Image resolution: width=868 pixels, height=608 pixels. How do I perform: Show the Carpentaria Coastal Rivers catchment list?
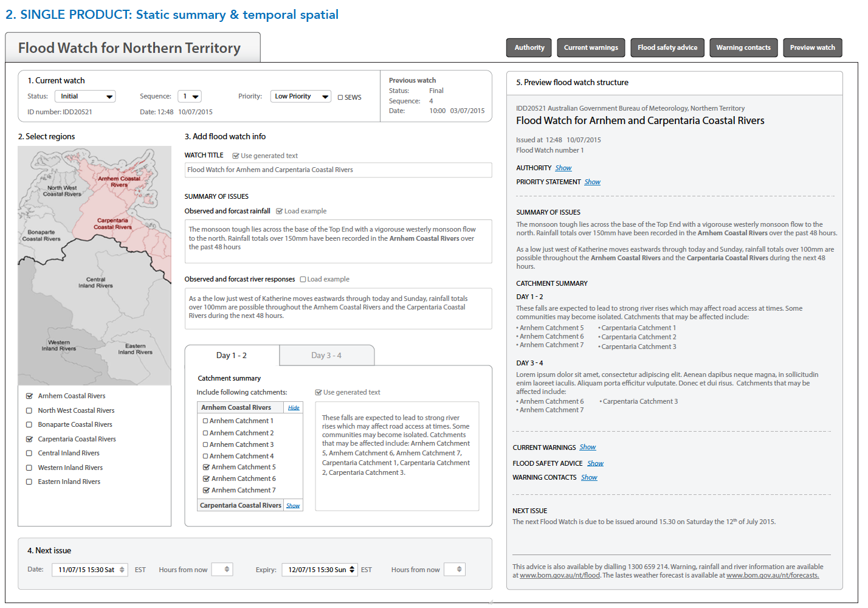(293, 506)
